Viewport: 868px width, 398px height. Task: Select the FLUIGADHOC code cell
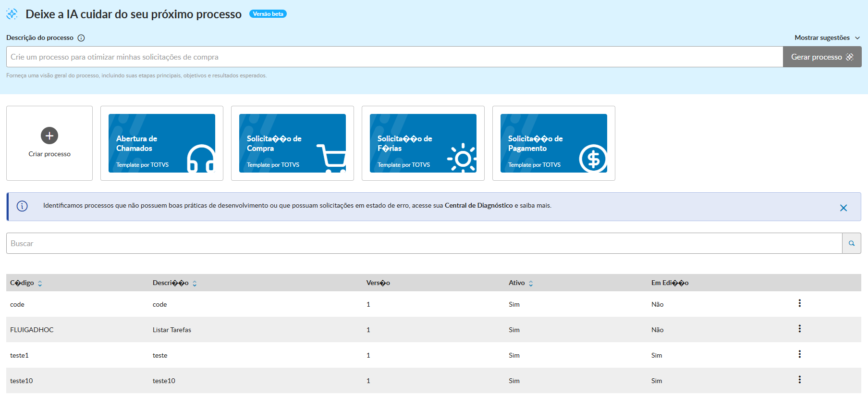coord(32,330)
